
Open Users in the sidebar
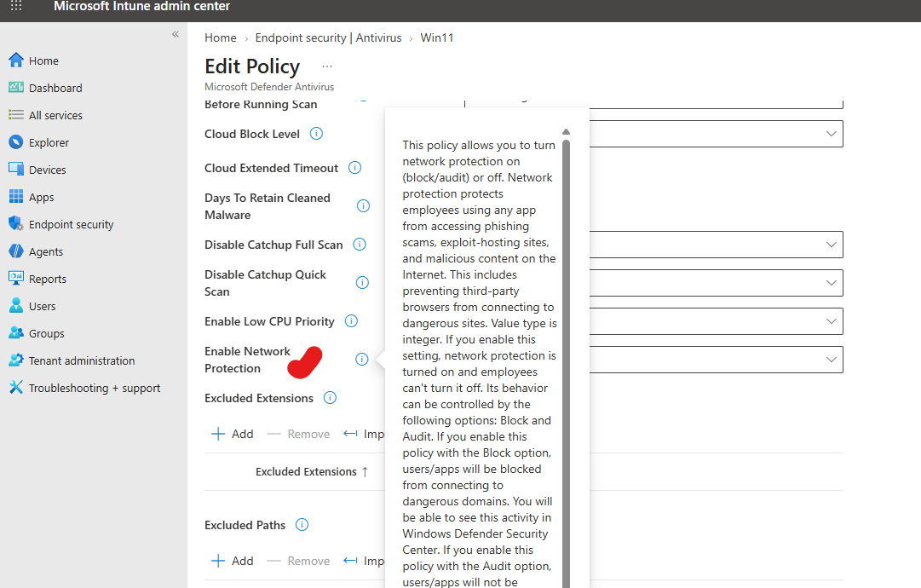43,307
